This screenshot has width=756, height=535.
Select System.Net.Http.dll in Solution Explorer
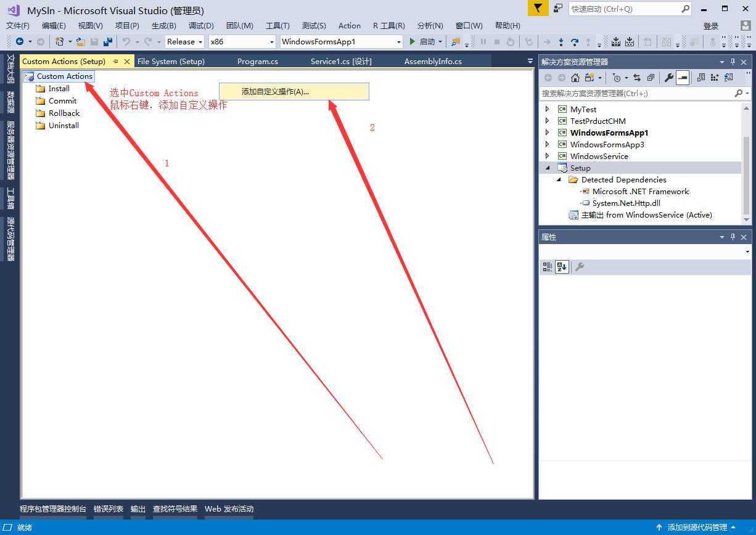(x=627, y=203)
